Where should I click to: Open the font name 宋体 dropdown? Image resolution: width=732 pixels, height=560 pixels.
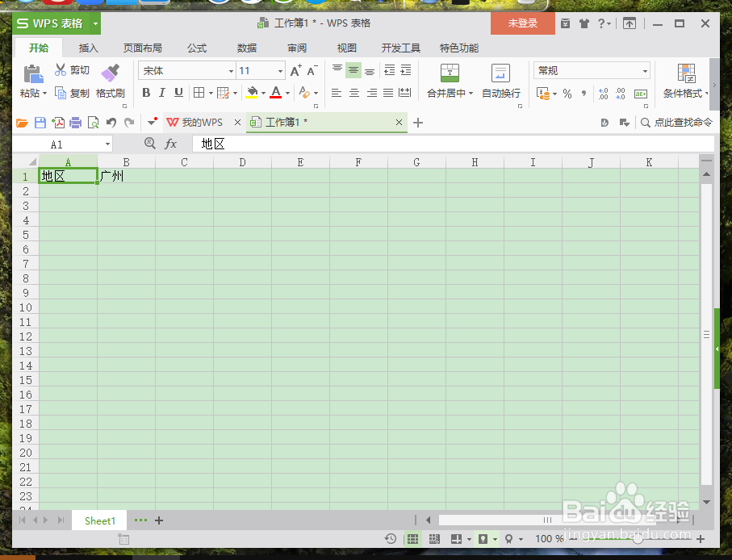[231, 71]
